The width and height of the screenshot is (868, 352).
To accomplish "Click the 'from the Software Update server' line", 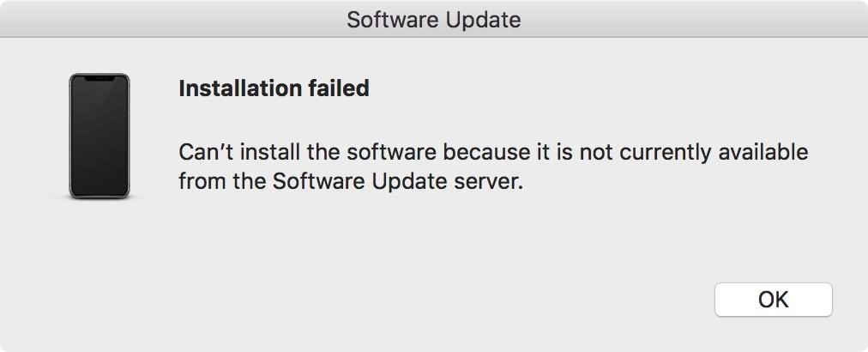I will [x=350, y=182].
